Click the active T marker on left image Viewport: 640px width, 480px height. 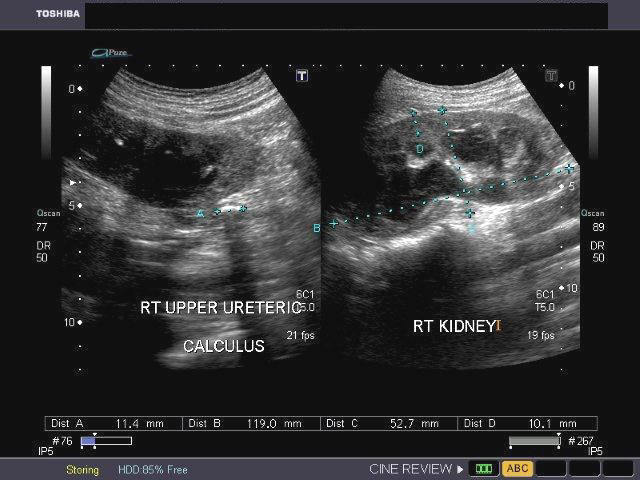(x=302, y=76)
